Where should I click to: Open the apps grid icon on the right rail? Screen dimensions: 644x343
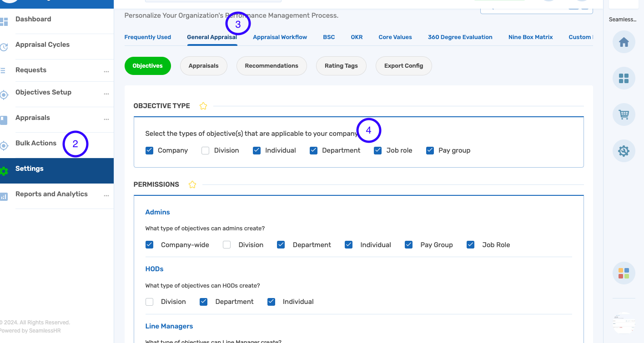tap(624, 78)
